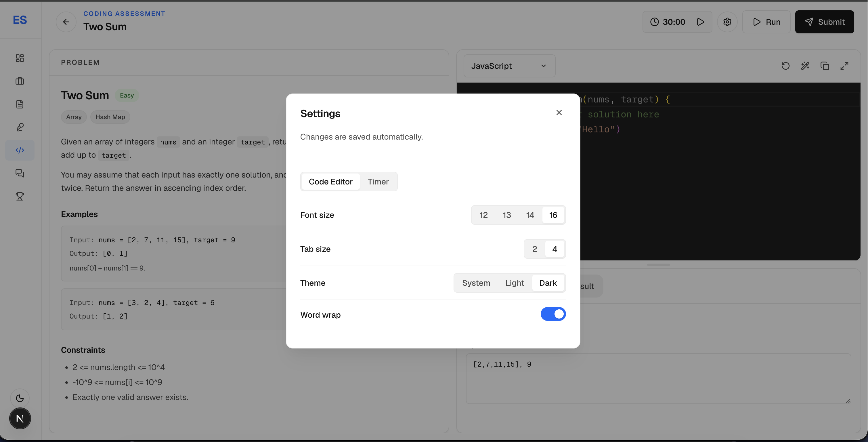Screen dimensions: 868x442
Task: Go back with the arrow button
Action: point(66,22)
